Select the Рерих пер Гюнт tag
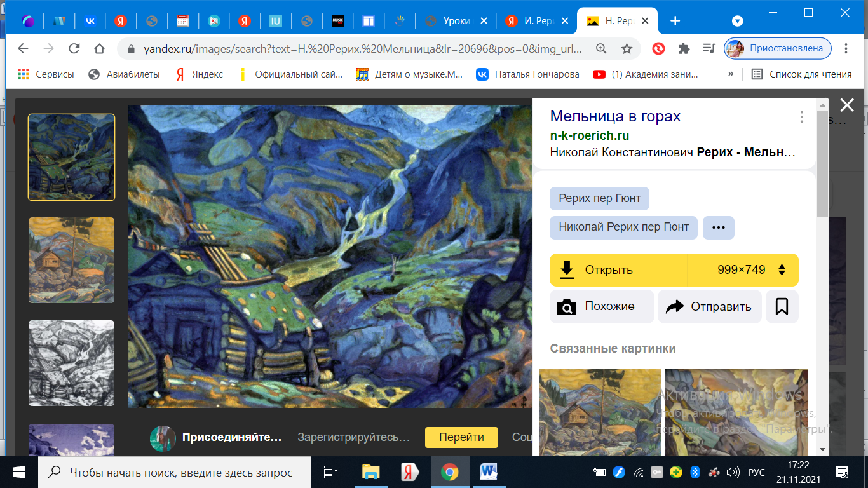868x488 pixels. (x=599, y=198)
